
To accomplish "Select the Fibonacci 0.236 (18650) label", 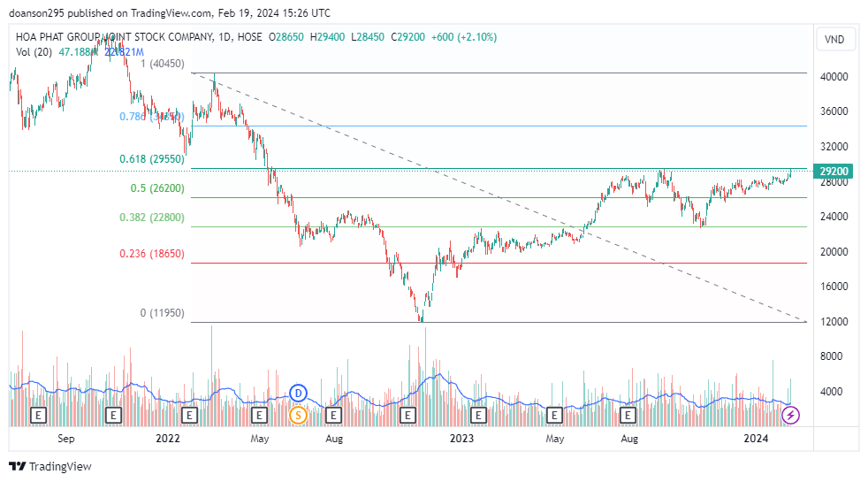I will tap(152, 254).
